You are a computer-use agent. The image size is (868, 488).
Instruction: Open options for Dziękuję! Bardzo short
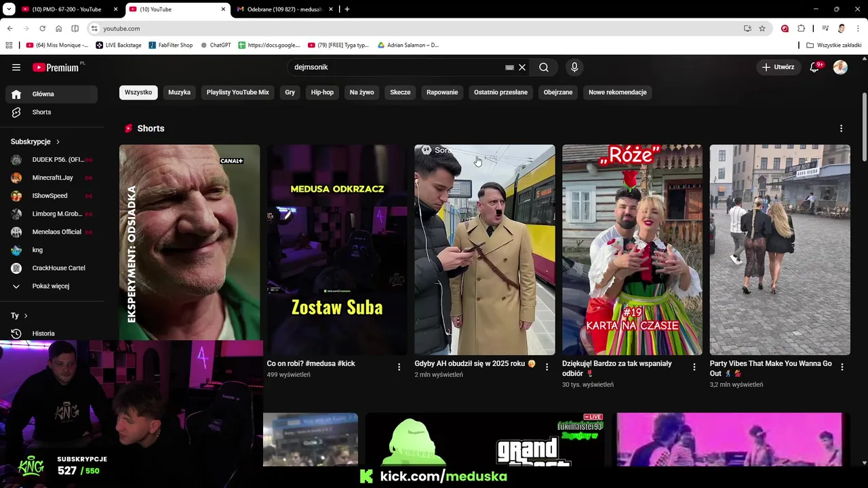pyautogui.click(x=694, y=367)
